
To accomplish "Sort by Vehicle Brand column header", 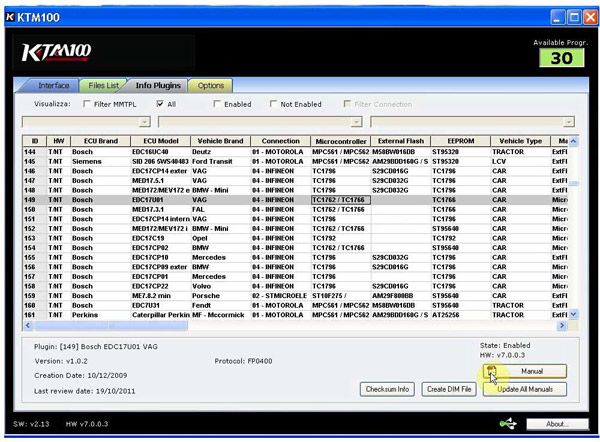I will coord(220,141).
